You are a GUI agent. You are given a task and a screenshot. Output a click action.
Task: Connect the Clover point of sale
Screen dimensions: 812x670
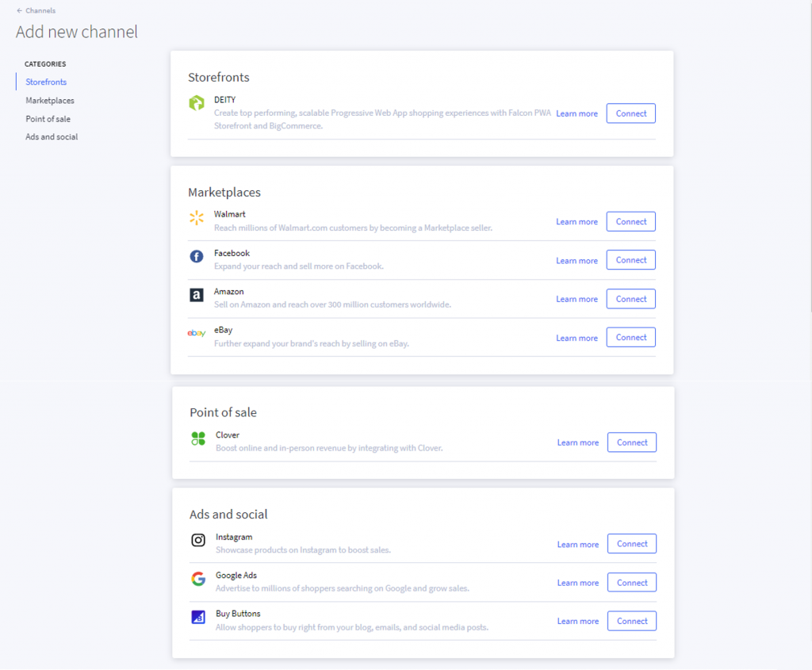(x=631, y=442)
